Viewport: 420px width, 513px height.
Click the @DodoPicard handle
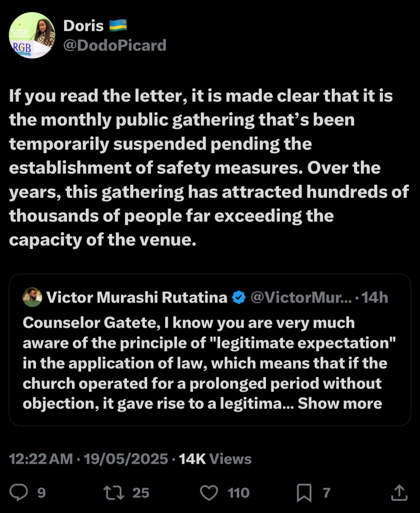pos(115,45)
